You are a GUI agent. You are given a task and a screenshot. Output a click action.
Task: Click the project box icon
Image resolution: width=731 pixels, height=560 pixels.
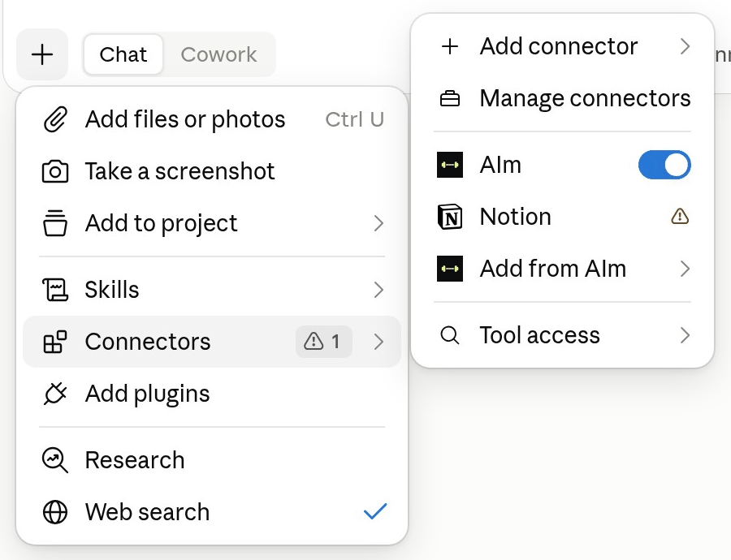tap(55, 223)
